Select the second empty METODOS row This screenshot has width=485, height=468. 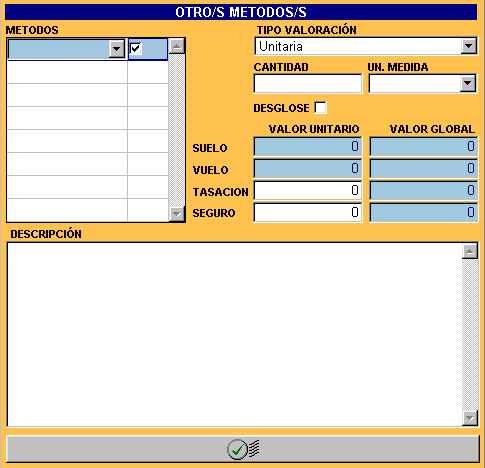[x=87, y=95]
